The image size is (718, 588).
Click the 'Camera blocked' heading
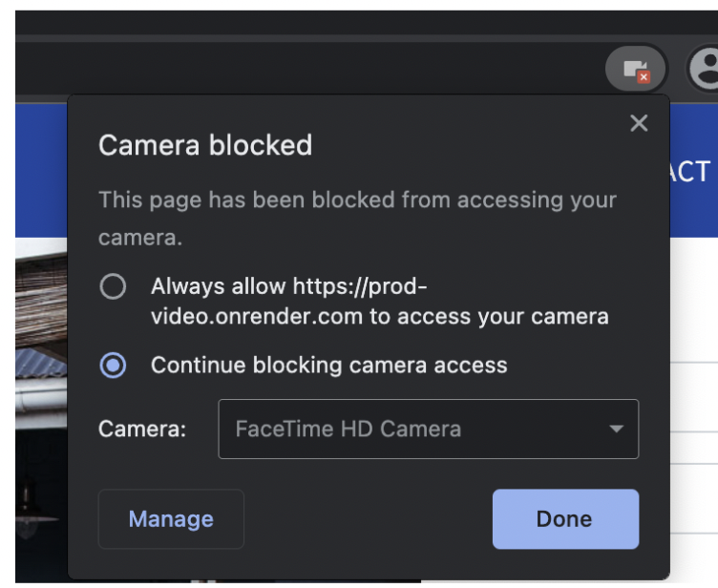click(x=205, y=145)
